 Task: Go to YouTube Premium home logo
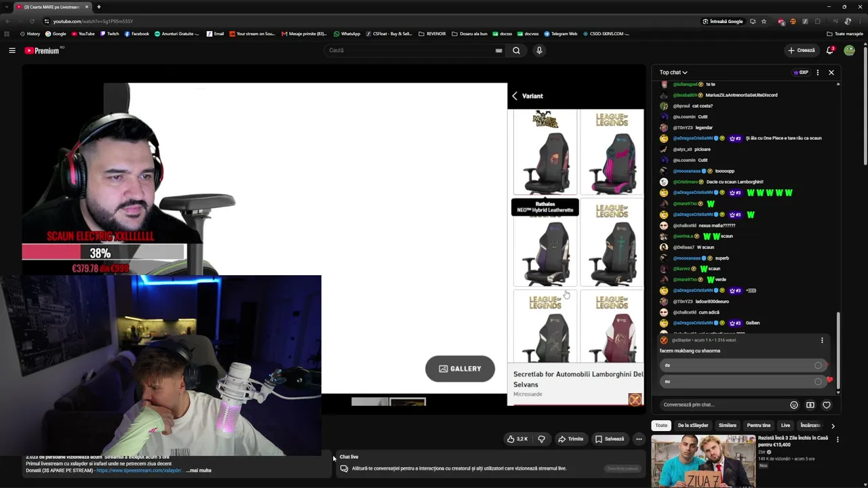[42, 50]
